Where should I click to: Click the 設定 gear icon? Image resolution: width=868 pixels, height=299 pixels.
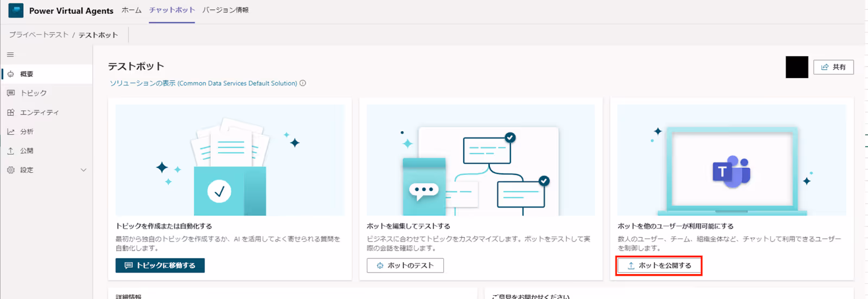click(11, 170)
